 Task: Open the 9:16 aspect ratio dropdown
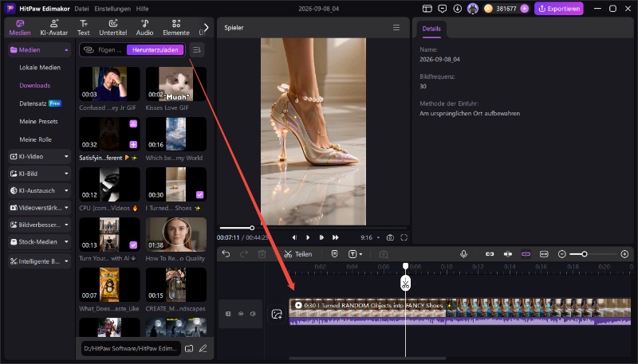point(370,237)
